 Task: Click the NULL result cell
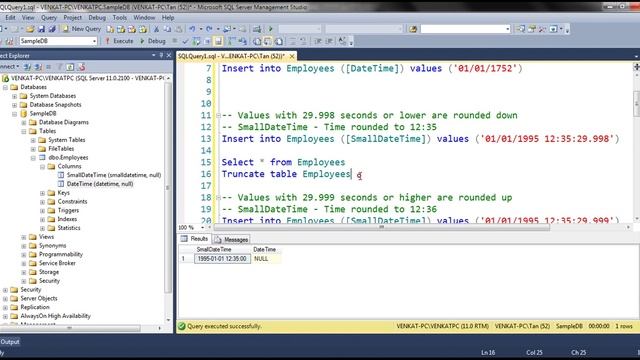coord(266,259)
